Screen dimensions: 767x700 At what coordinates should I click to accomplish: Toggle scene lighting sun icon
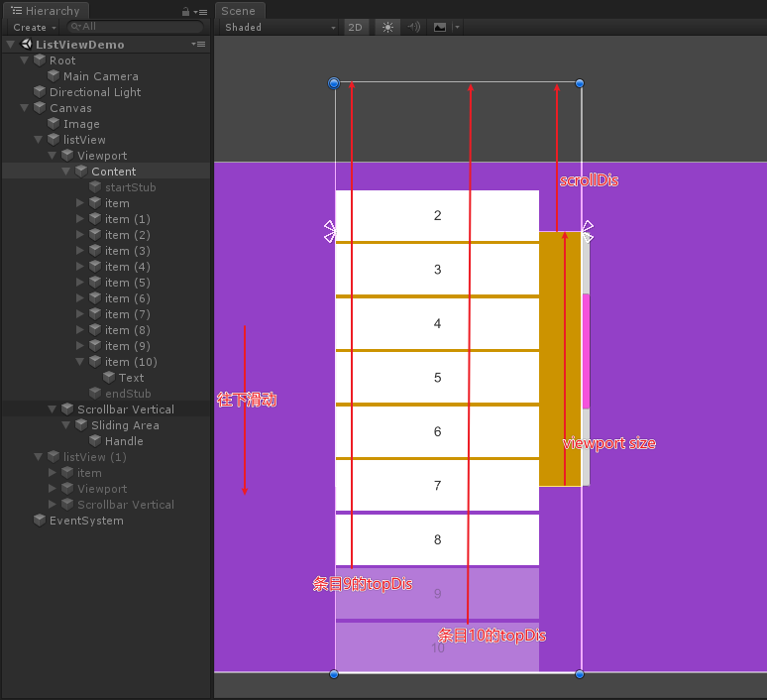(x=387, y=28)
